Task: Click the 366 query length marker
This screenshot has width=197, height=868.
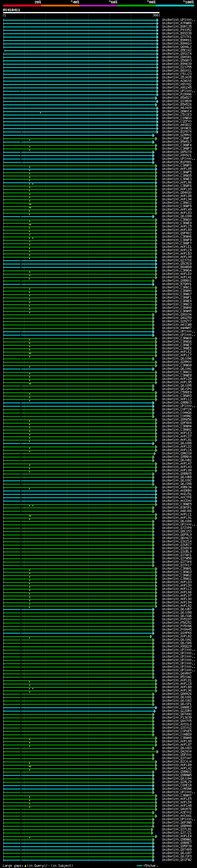Action: (155, 15)
